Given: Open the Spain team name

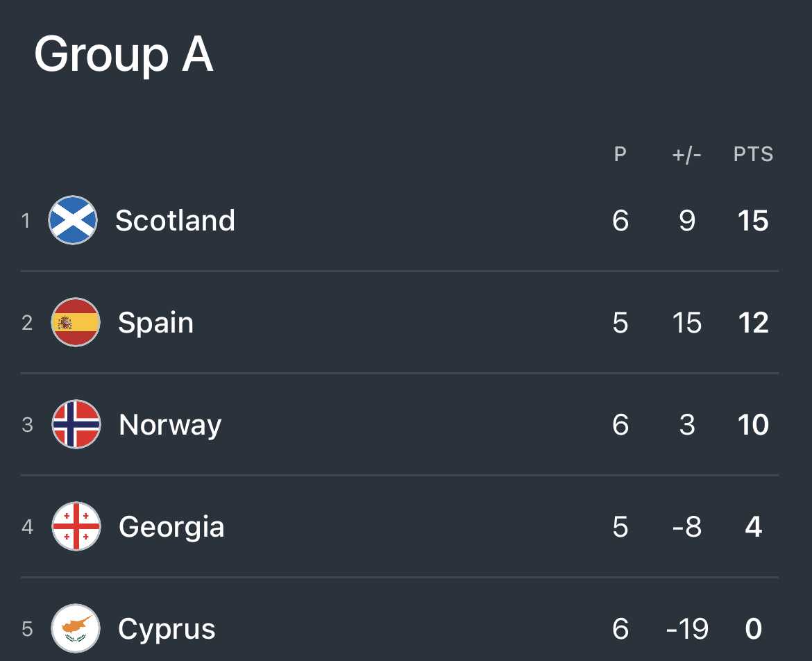Looking at the screenshot, I should click(156, 323).
